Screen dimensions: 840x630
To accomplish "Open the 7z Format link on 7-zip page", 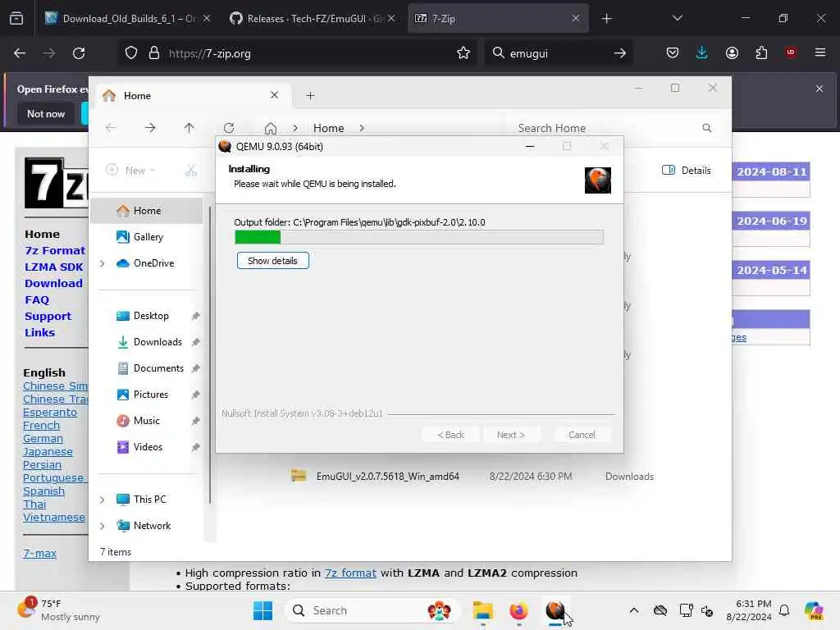I will pyautogui.click(x=55, y=250).
